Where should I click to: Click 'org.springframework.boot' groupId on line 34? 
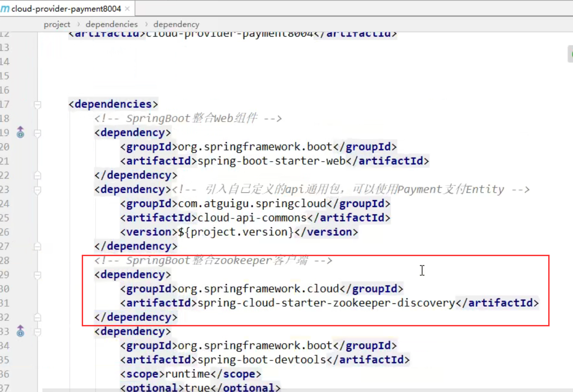coord(255,345)
